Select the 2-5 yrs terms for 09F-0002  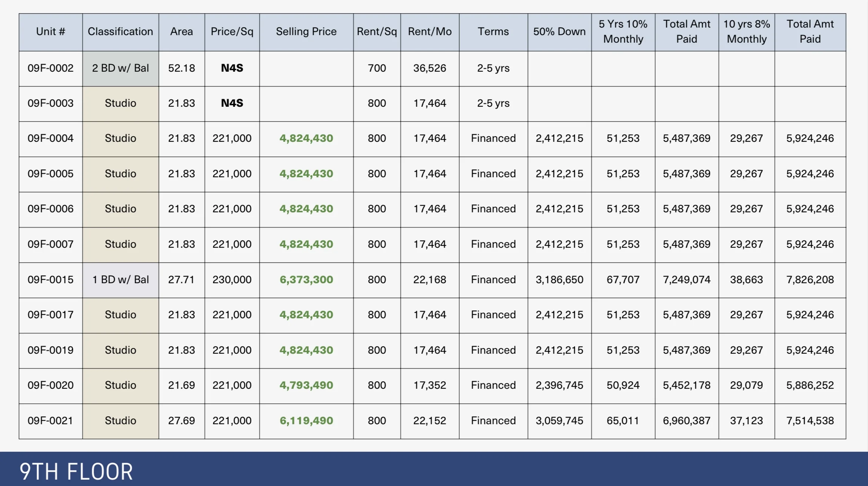(x=493, y=68)
